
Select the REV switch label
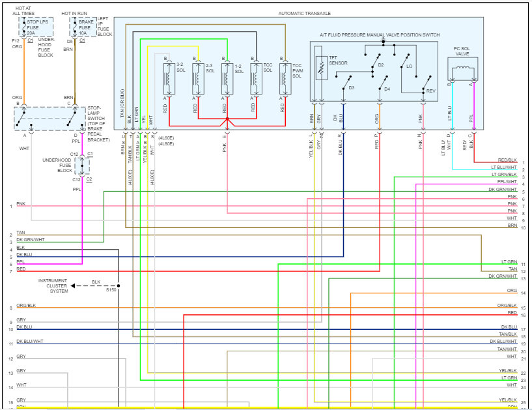(430, 91)
